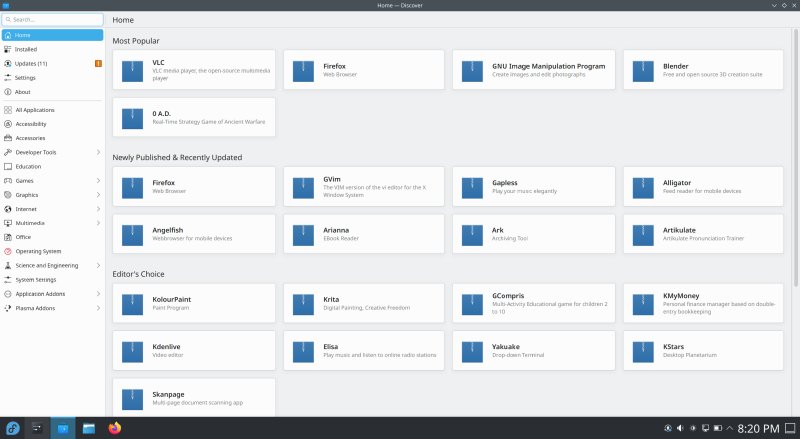Click the Yakuake app icon
The width and height of the screenshot is (800, 439).
(x=472, y=352)
